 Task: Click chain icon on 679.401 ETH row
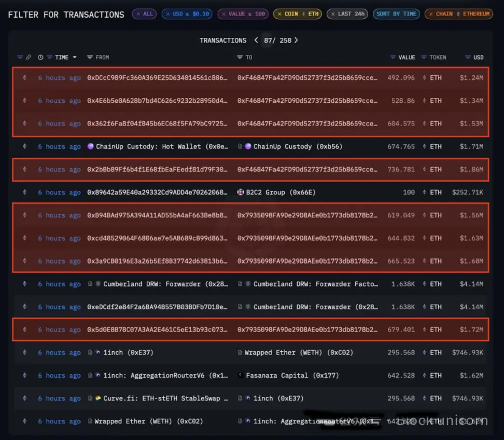[25, 329]
